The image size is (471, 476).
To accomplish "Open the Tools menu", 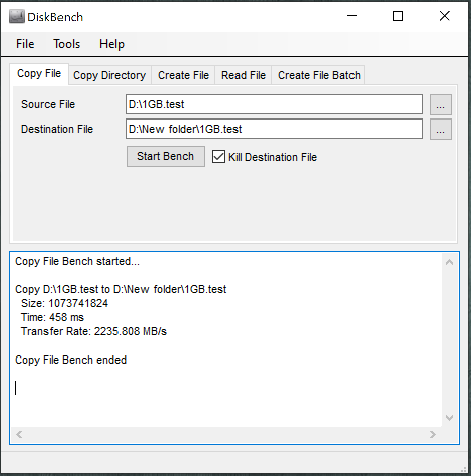I will click(x=67, y=44).
